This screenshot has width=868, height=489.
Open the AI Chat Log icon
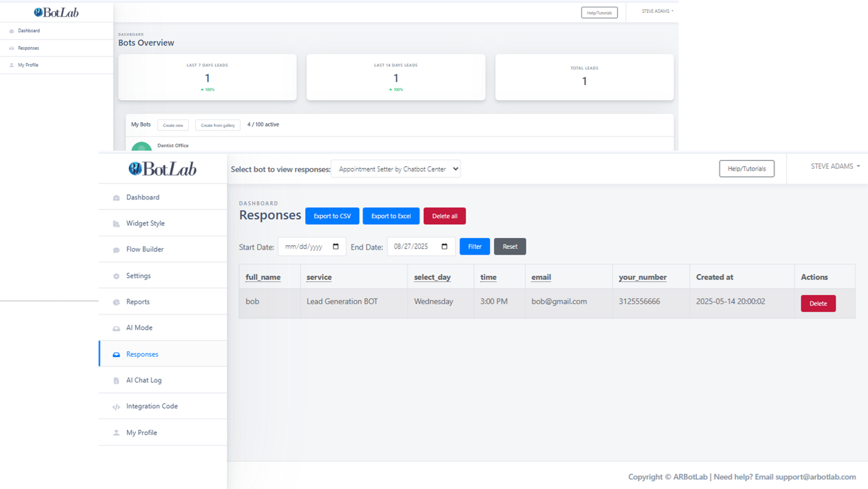click(116, 380)
